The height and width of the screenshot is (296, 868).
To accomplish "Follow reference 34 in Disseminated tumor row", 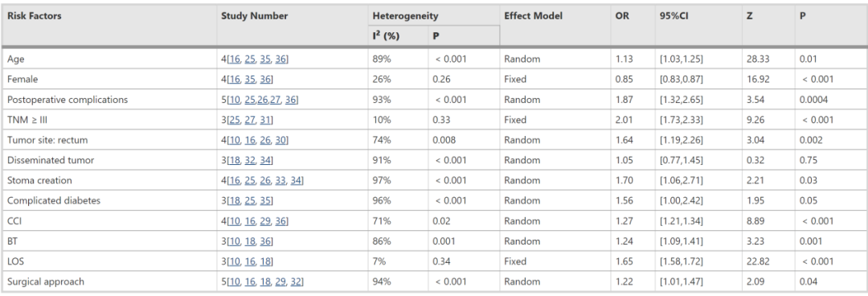I will tap(264, 160).
